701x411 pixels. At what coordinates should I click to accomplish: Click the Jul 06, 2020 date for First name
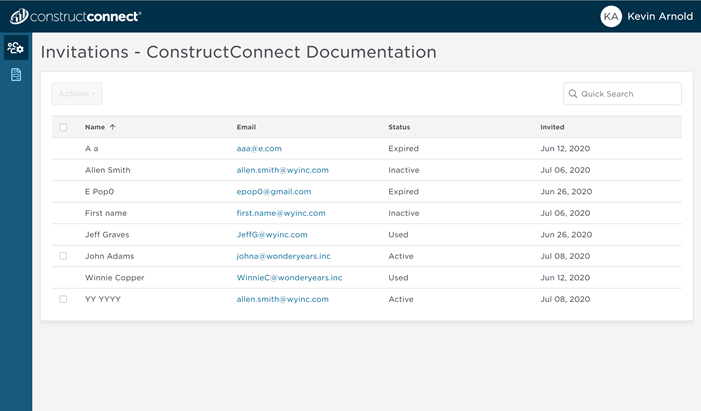(x=565, y=213)
